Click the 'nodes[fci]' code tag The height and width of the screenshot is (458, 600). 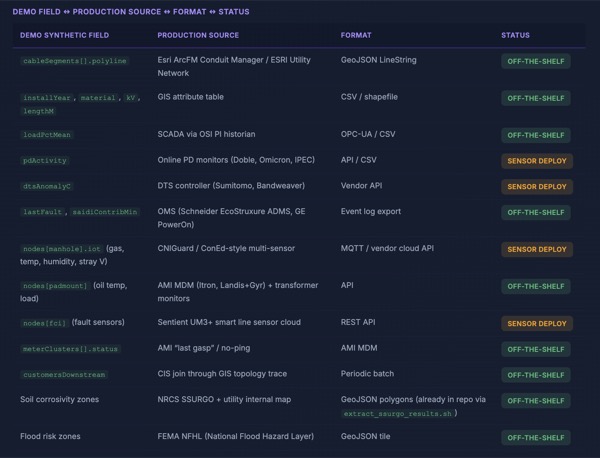click(x=44, y=323)
